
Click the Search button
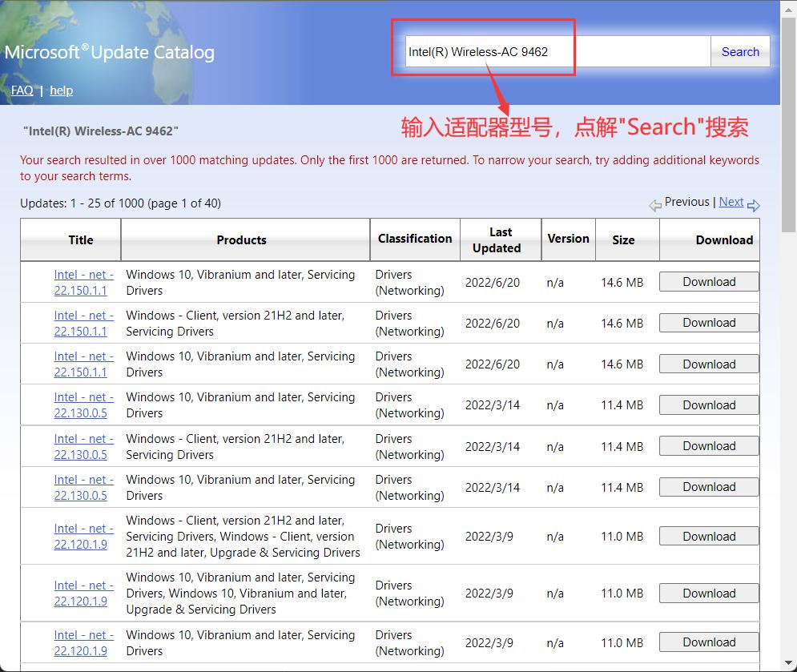tap(739, 51)
